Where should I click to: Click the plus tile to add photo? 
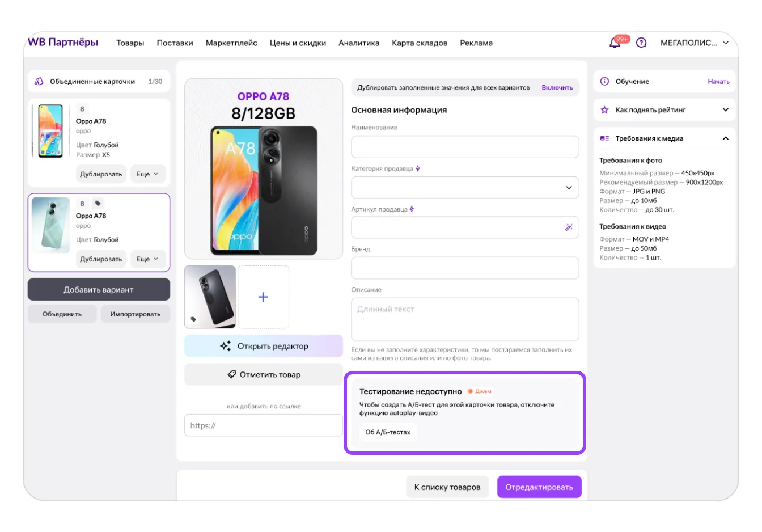click(263, 297)
